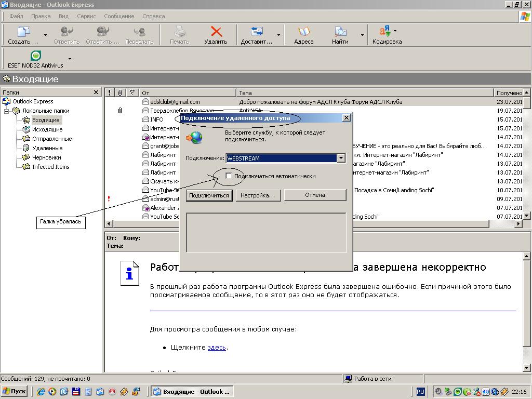Open the Сообщение menu
This screenshot has height=399, width=532.
click(x=119, y=16)
